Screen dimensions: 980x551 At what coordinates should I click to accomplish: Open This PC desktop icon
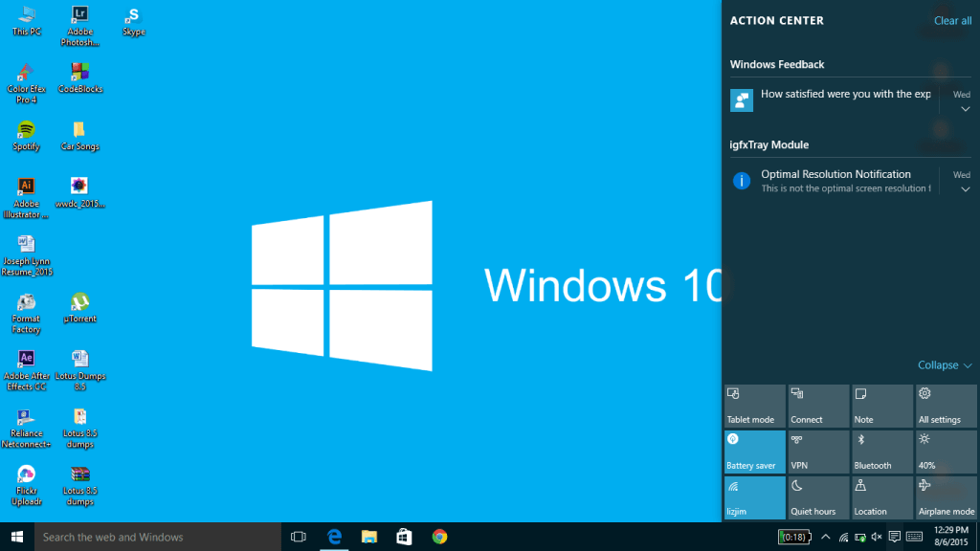click(x=26, y=21)
